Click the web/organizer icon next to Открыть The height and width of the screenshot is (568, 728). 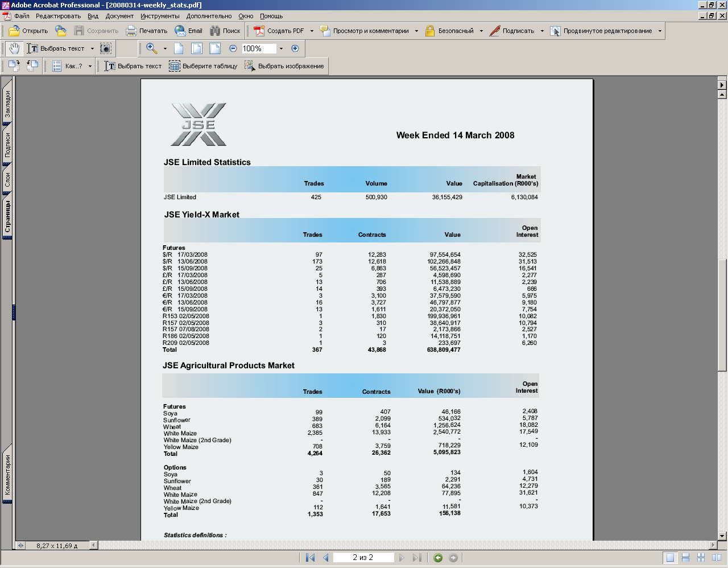click(x=61, y=31)
